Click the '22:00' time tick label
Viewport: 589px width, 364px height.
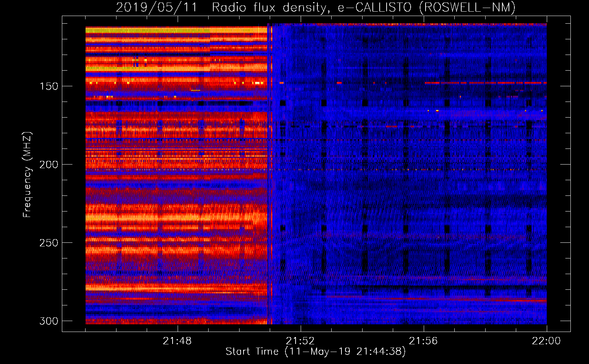[546, 341]
